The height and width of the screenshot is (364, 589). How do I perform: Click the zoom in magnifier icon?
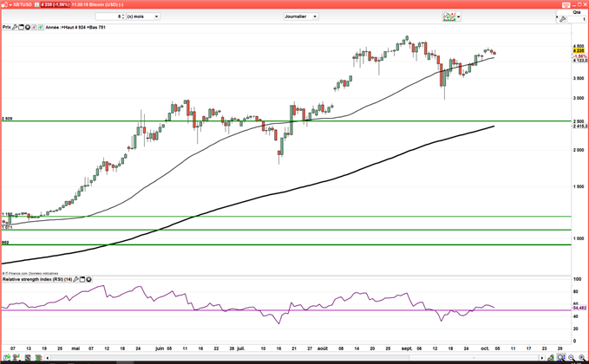[x=581, y=358]
